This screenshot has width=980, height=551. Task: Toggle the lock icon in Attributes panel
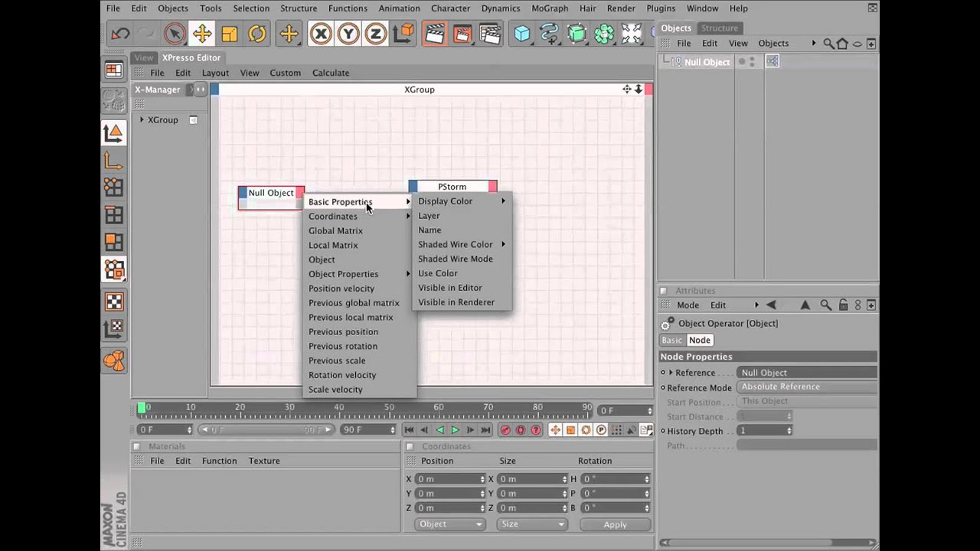tap(843, 305)
